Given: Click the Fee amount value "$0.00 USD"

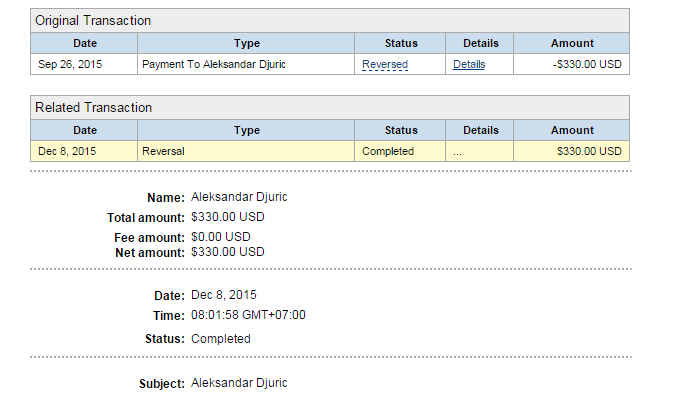Looking at the screenshot, I should point(221,237).
